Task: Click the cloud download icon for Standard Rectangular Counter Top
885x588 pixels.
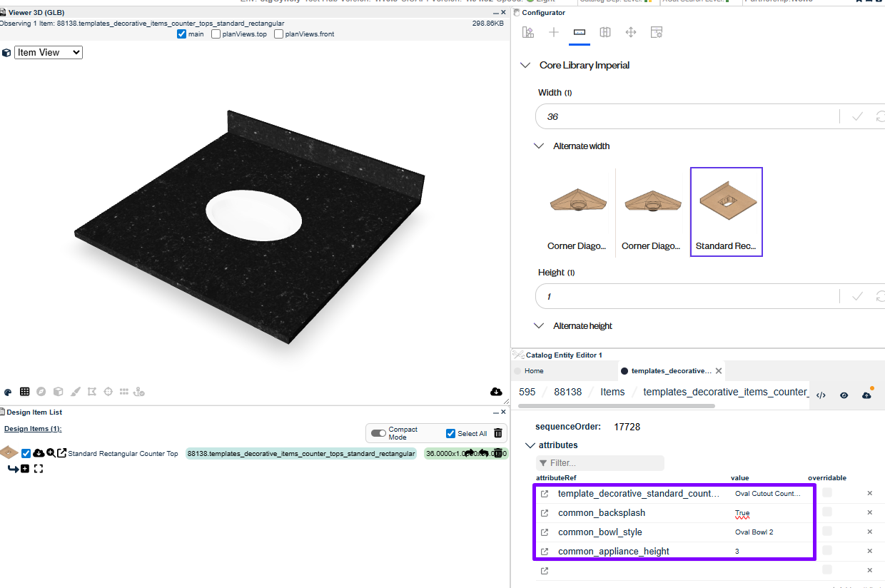Action: [39, 453]
